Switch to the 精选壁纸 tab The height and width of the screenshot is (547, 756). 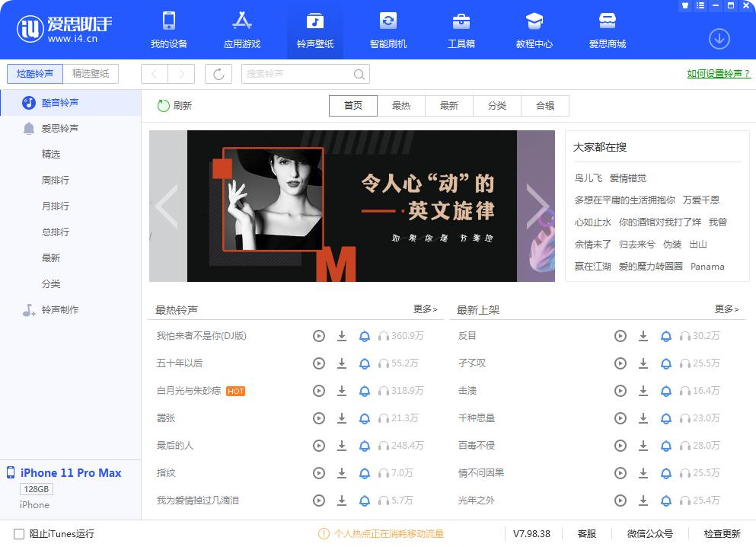pos(89,74)
